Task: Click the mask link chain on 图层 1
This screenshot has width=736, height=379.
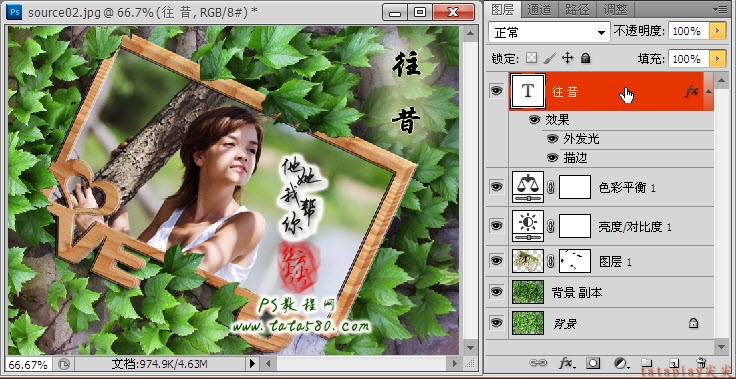Action: coord(551,262)
